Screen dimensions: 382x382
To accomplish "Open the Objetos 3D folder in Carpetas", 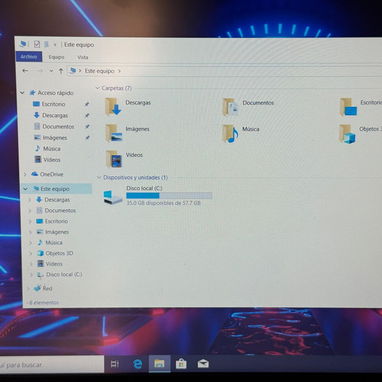I will [361, 133].
